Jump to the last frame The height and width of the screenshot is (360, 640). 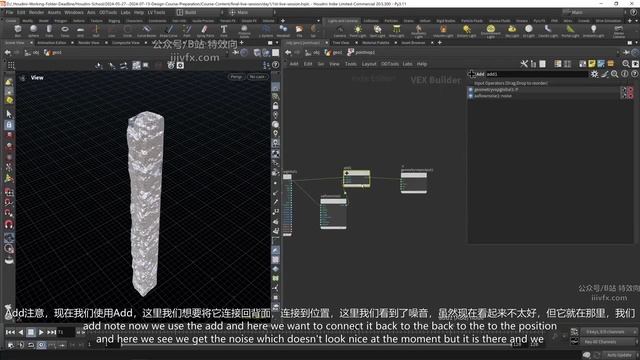[x=51, y=332]
